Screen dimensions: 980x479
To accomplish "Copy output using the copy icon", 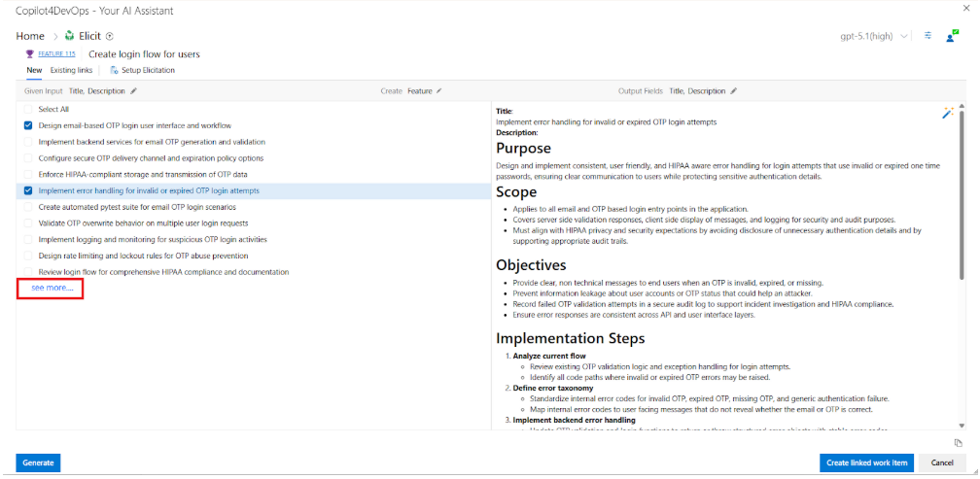I will tap(958, 442).
